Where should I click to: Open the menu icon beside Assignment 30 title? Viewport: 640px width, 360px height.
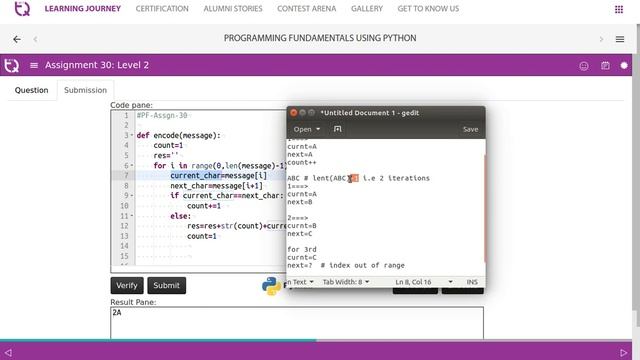[34, 65]
